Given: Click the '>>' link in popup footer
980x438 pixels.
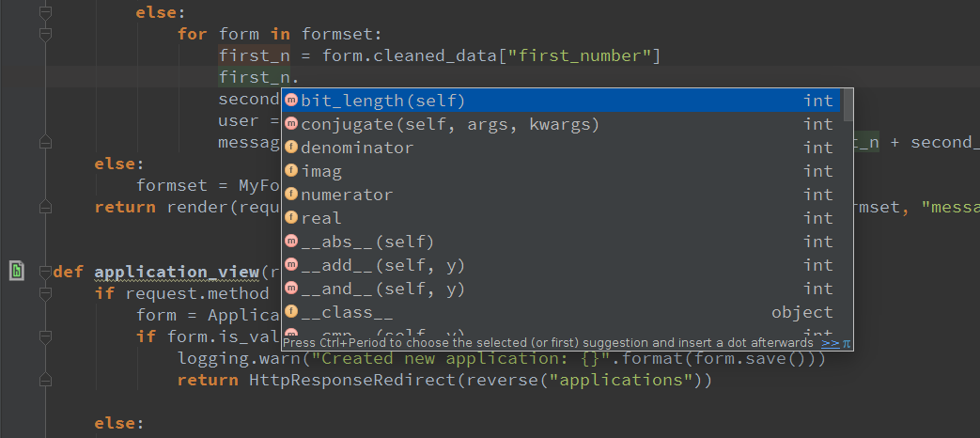Looking at the screenshot, I should (831, 343).
